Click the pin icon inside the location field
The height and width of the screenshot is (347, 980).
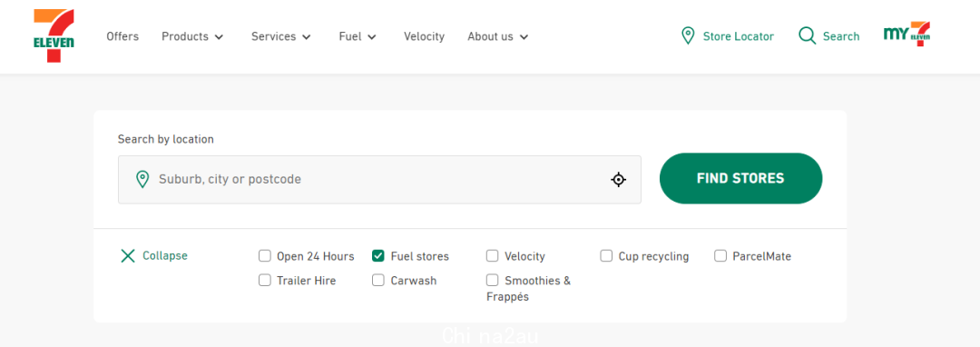(142, 180)
